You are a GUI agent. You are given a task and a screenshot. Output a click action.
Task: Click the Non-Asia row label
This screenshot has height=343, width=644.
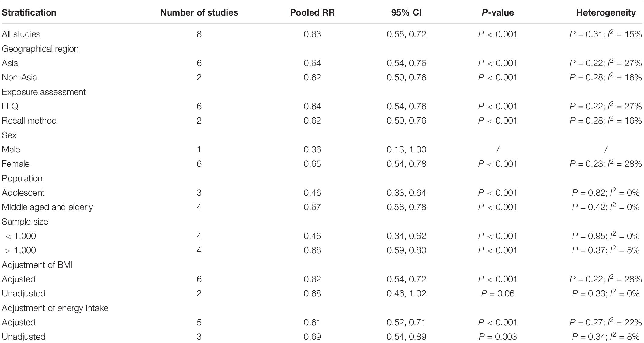(19, 77)
